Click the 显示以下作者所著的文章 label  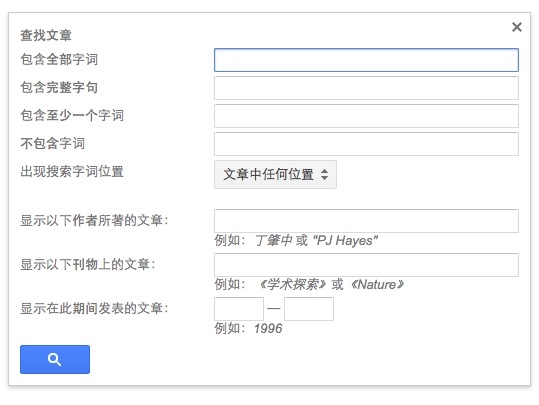[95, 220]
